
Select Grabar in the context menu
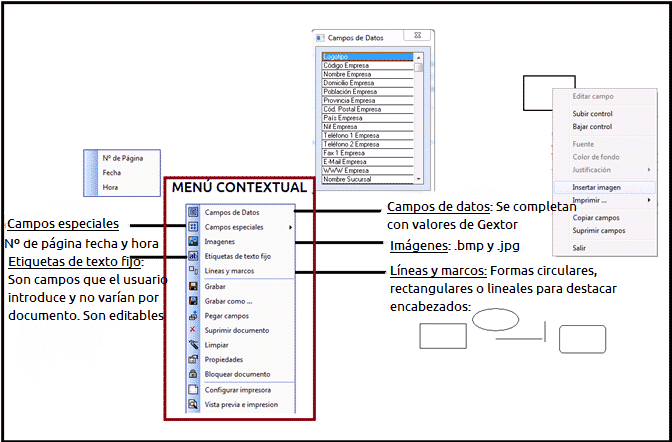241,286
